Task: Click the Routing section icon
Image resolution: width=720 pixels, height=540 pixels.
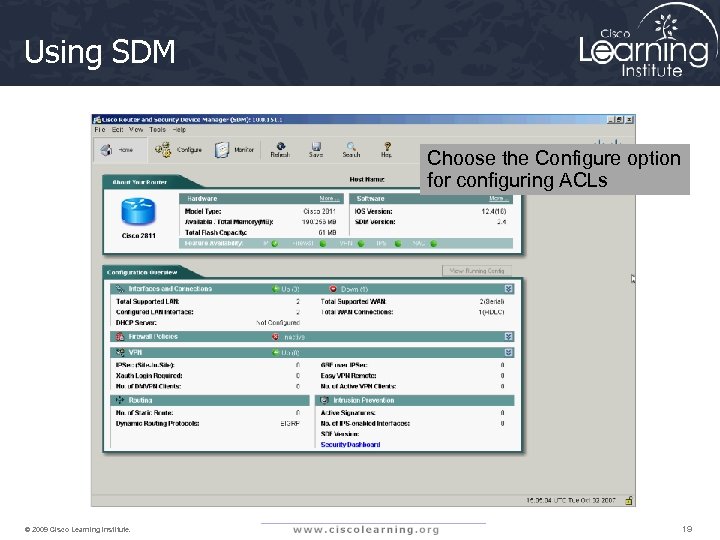Action: click(120, 400)
